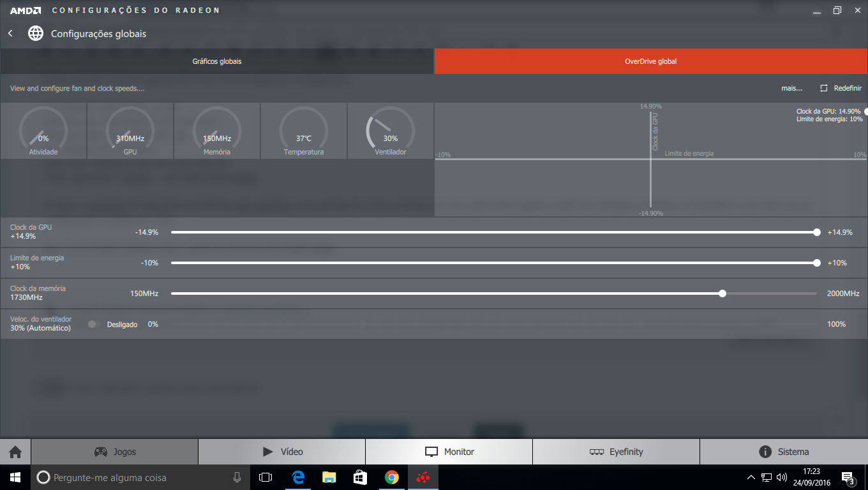Show hidden tray icons
868x490 pixels.
751,477
